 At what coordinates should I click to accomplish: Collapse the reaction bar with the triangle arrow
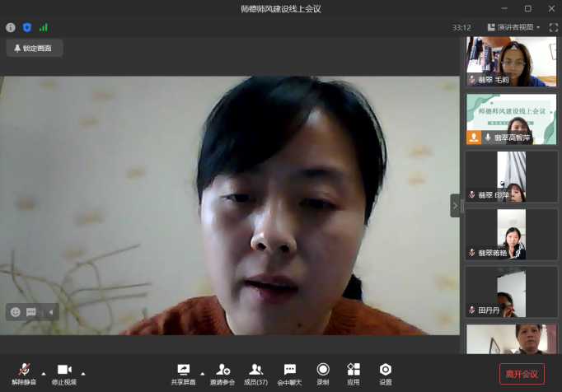(x=51, y=312)
